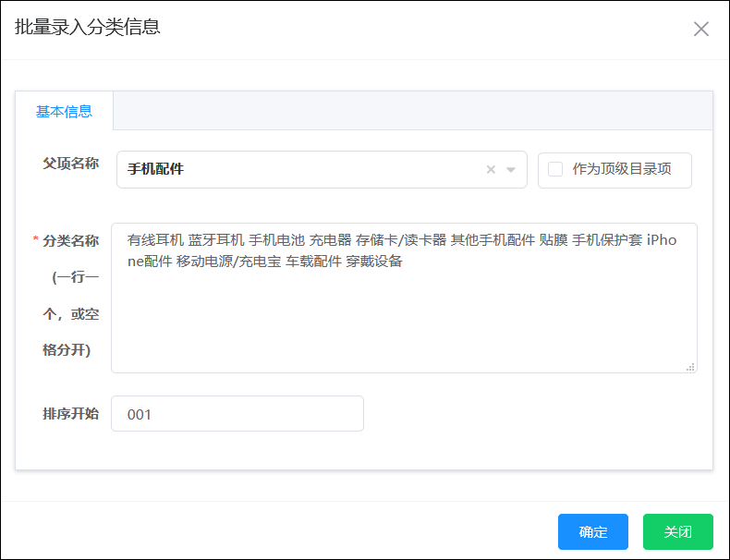
Task: Click into the 排序开始 field showing 001
Action: (x=237, y=414)
